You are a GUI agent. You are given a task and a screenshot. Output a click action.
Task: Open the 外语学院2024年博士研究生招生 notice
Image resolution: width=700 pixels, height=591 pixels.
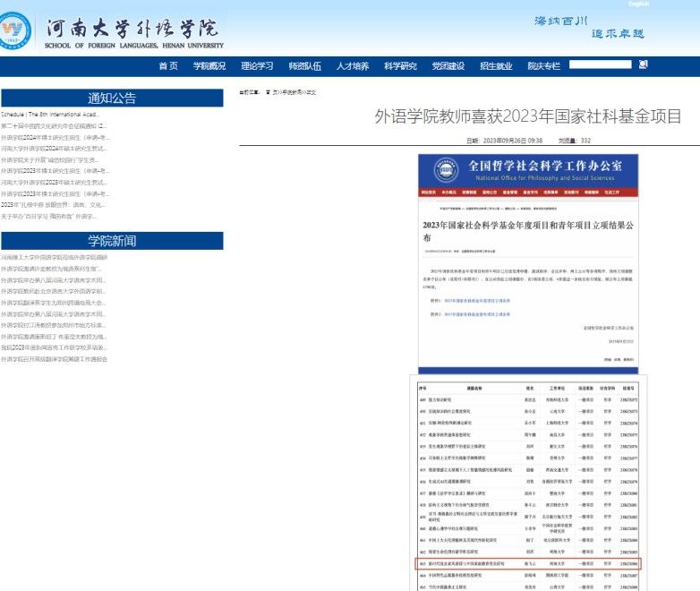(55, 138)
